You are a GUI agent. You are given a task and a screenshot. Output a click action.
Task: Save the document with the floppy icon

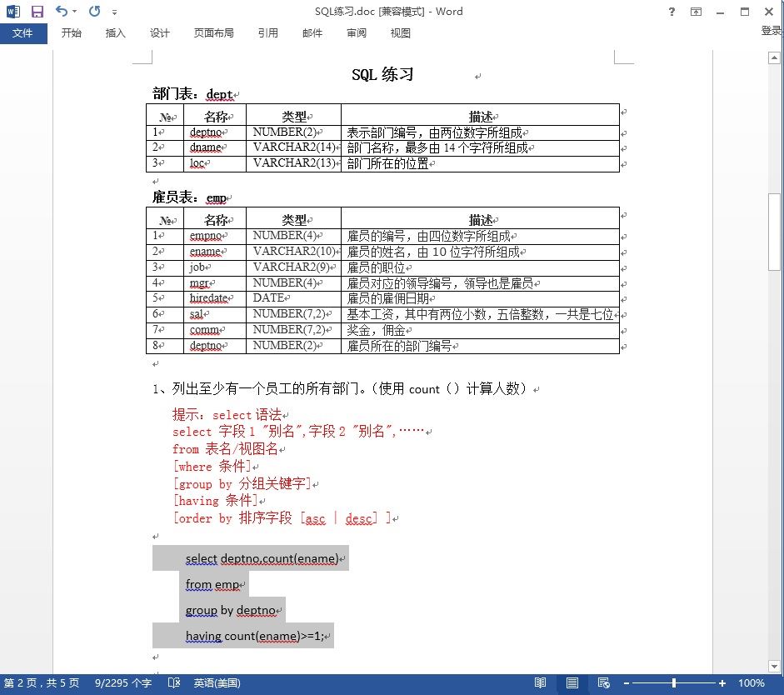click(37, 11)
